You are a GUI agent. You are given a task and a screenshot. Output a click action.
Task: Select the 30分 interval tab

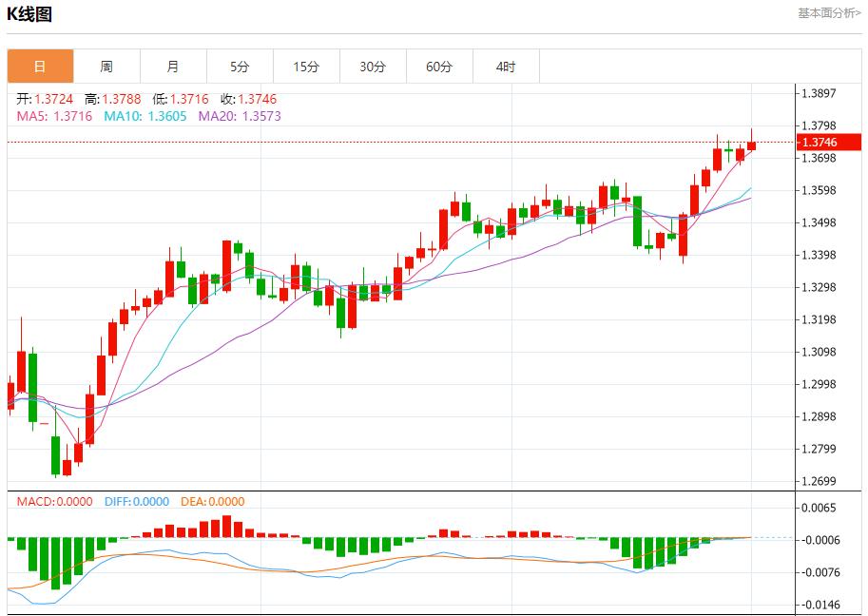click(x=373, y=67)
